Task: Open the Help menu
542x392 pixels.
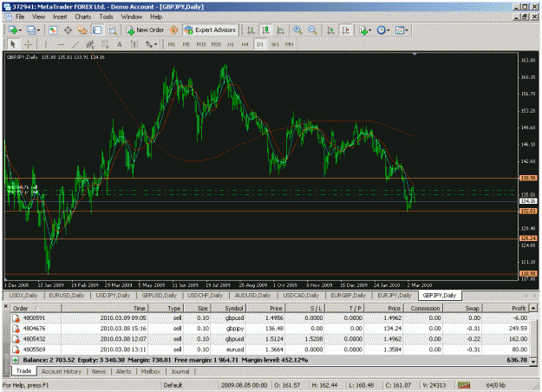Action: pyautogui.click(x=156, y=16)
